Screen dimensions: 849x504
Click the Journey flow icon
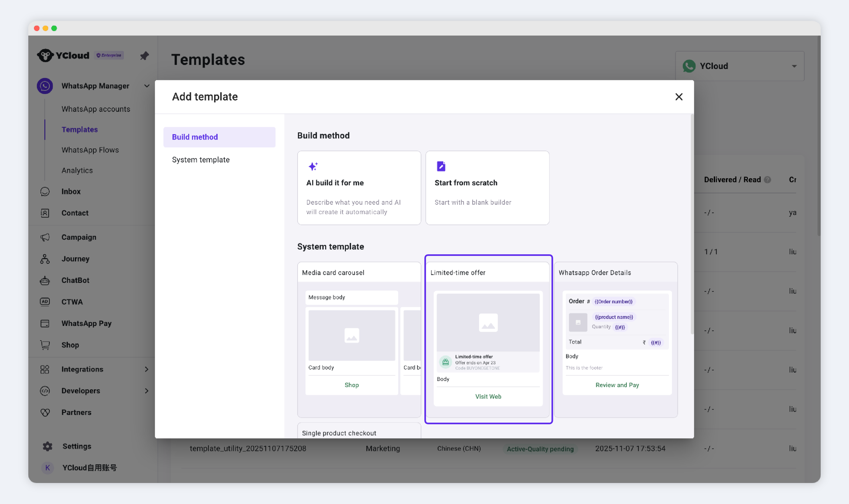[45, 259]
